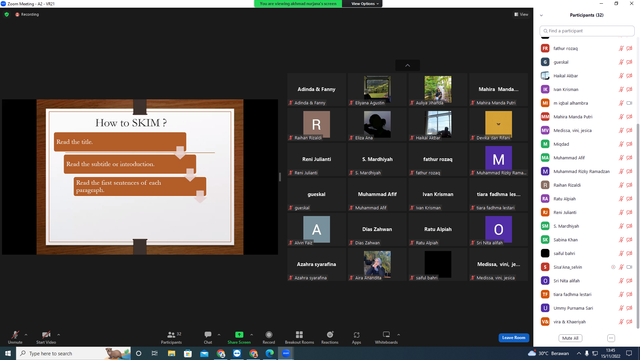Viewport: 640px width, 360px height.
Task: Click Aira Anandita's video thumbnail
Action: pyautogui.click(x=377, y=264)
